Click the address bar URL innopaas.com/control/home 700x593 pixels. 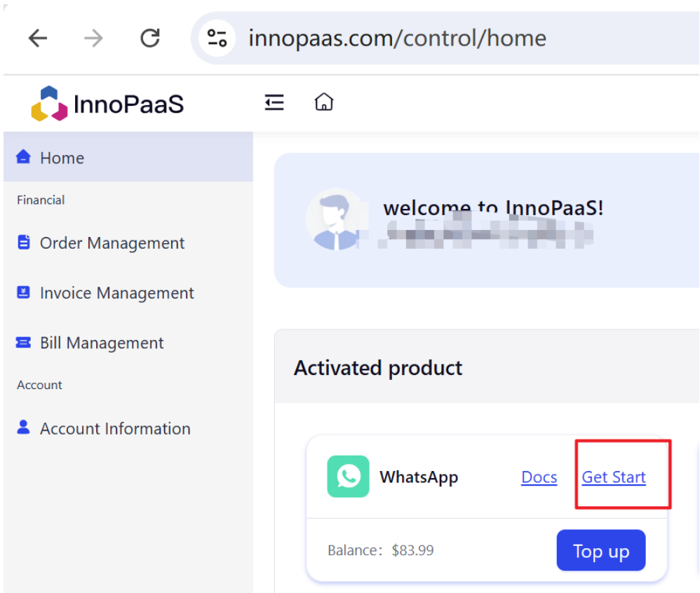coord(397,39)
